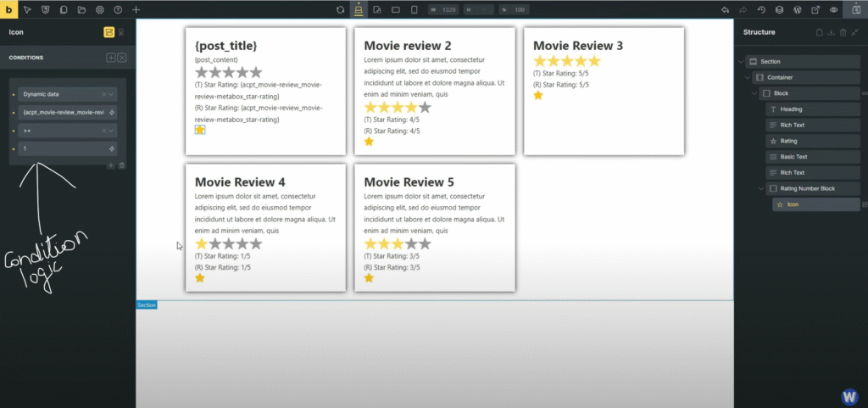Click the undo arrow icon
868x408 pixels.
coord(726,9)
